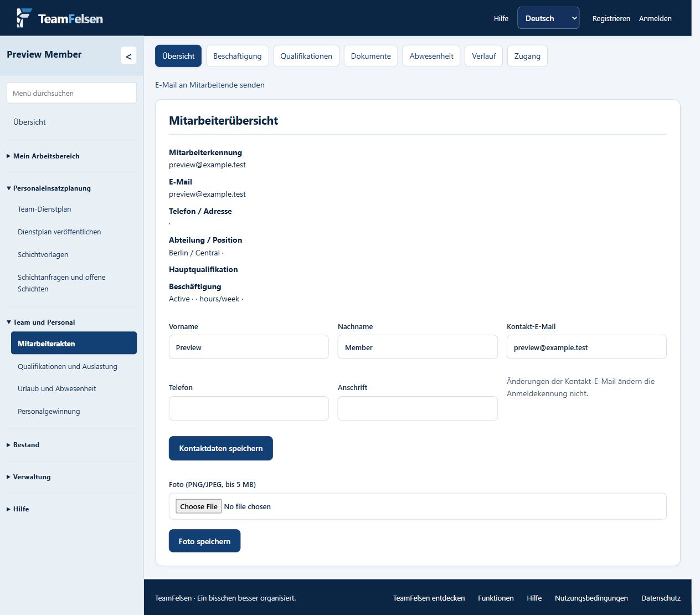
Task: Click the Foto speichern button
Action: (204, 541)
